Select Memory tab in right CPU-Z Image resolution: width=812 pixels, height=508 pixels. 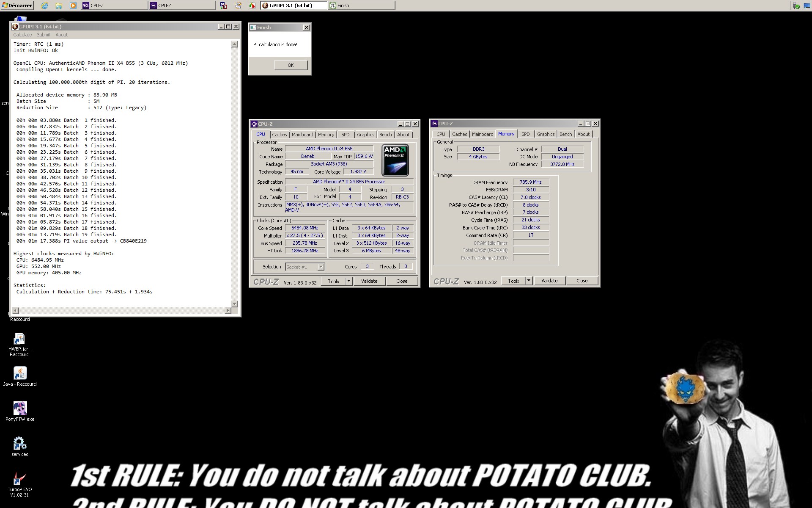pos(506,134)
